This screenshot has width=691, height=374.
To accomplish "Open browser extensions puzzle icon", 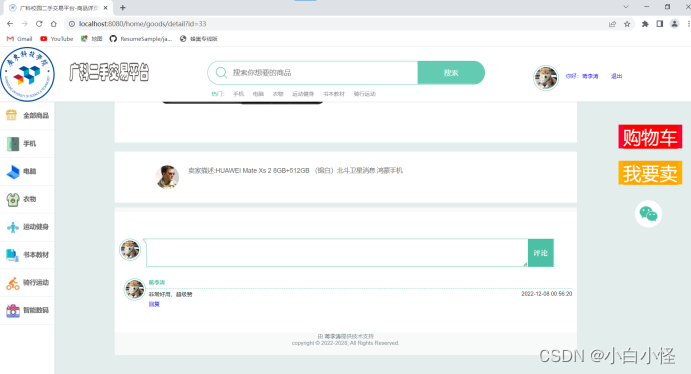I will [x=645, y=24].
